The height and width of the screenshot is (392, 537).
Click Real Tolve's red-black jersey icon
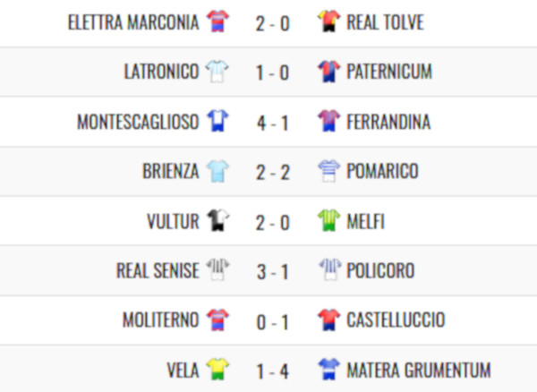328,21
